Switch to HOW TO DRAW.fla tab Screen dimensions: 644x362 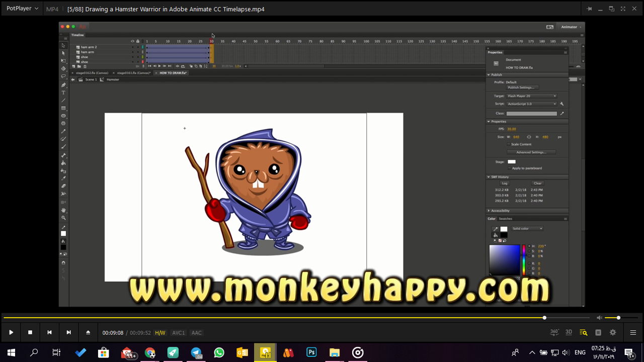173,73
